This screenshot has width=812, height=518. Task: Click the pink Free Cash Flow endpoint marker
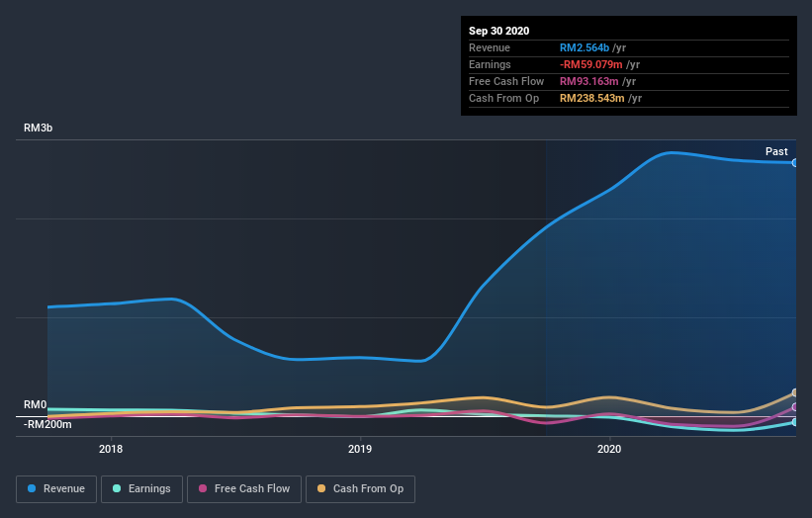(x=795, y=407)
